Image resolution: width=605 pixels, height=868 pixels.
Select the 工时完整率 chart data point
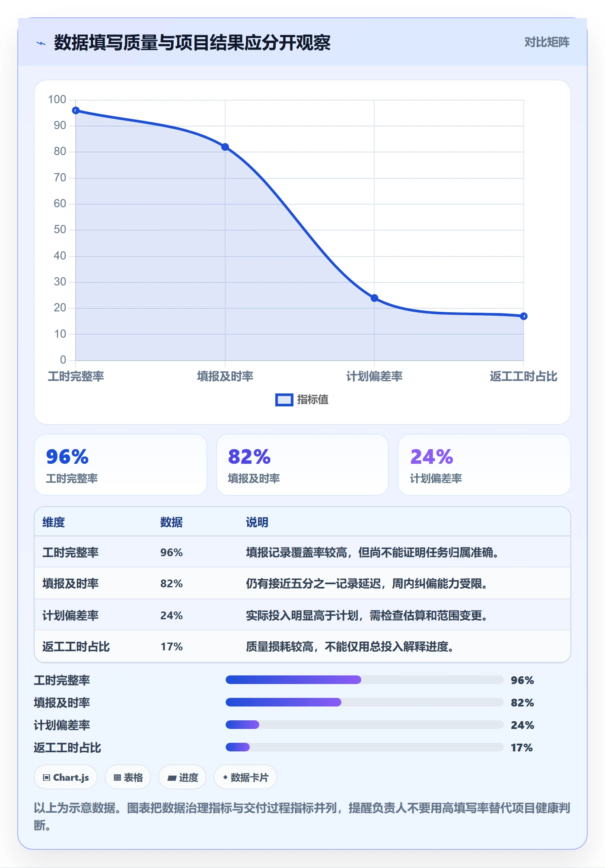(x=76, y=111)
